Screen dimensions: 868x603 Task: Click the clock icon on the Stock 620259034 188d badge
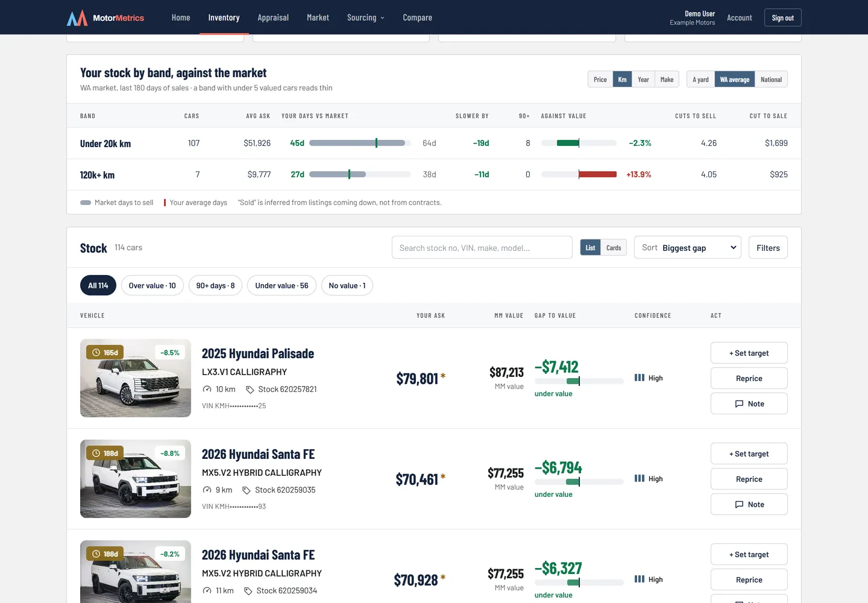[x=96, y=554]
